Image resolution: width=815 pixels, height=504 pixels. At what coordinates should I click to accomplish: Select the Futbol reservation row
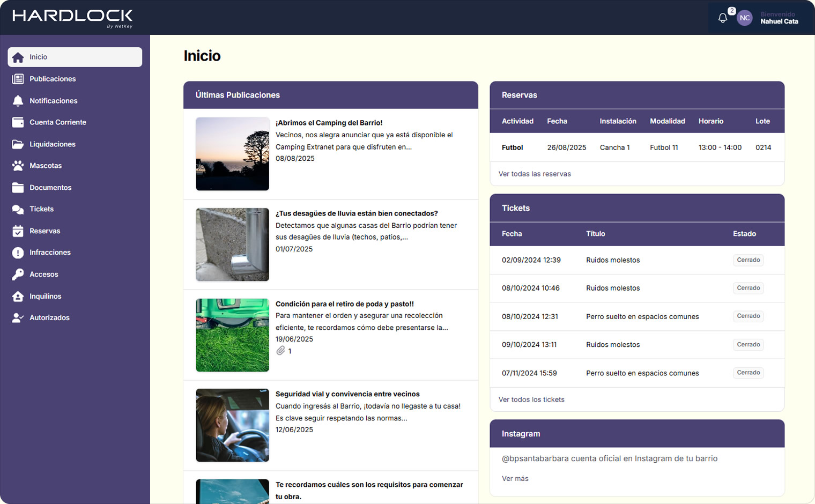point(636,147)
